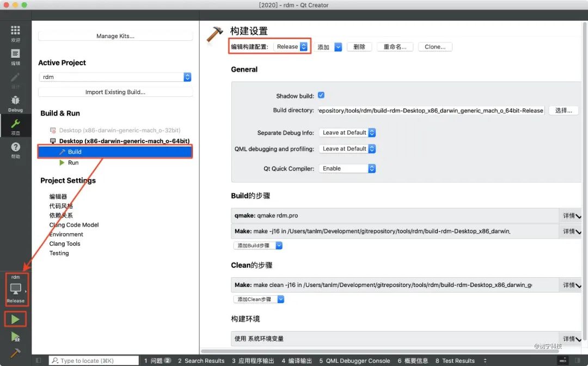Open the 添加Build步骤 dropdown

258,245
